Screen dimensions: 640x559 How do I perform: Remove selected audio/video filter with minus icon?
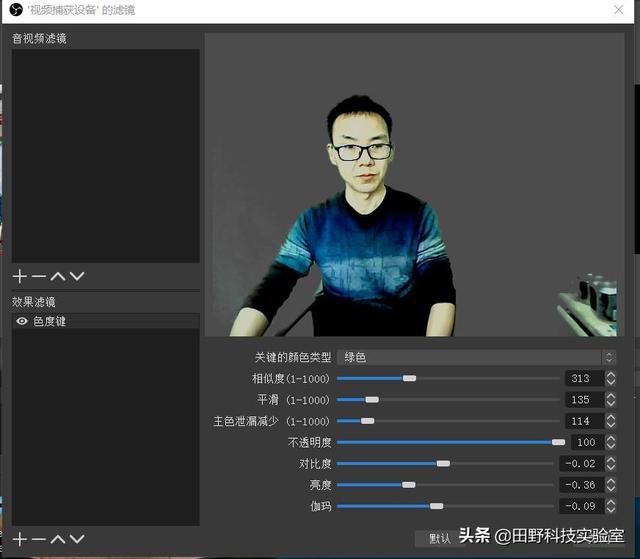(x=39, y=277)
